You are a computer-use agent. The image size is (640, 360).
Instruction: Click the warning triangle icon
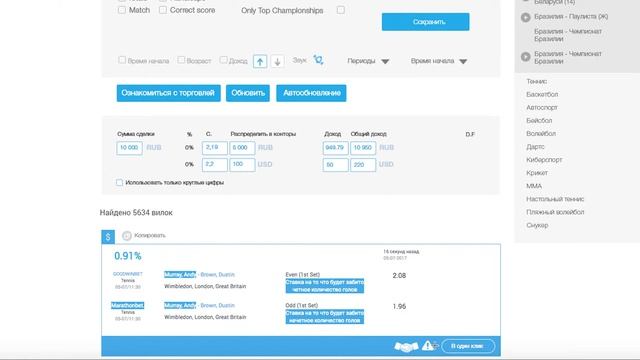point(428,346)
